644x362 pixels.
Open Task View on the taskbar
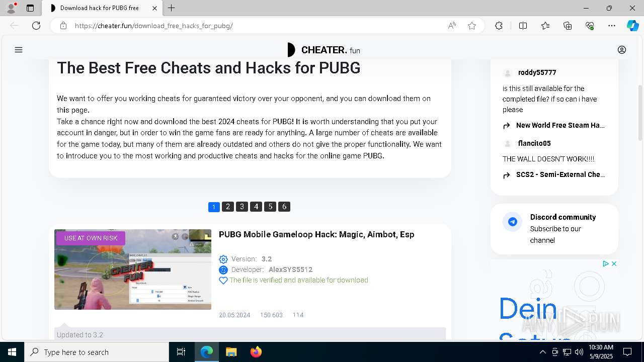click(x=181, y=352)
